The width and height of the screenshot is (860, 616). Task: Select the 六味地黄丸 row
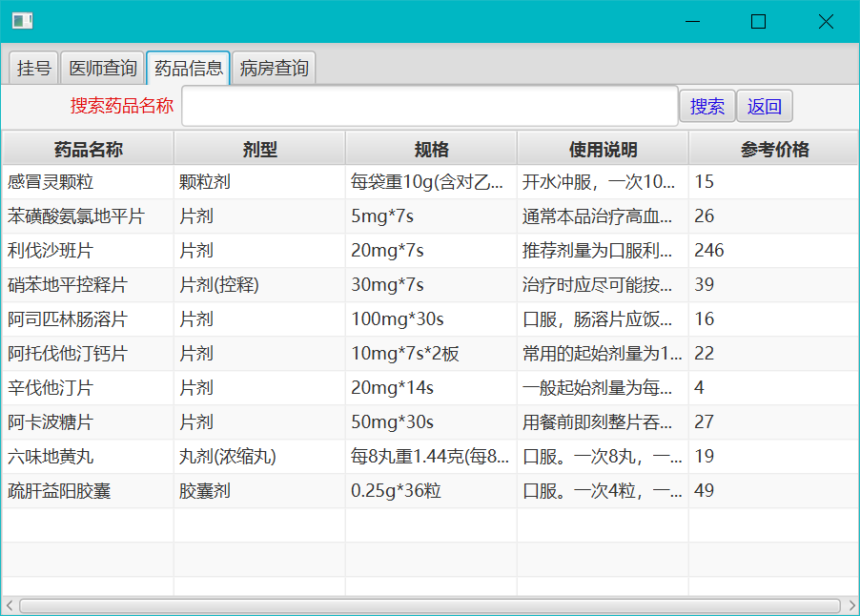point(430,457)
